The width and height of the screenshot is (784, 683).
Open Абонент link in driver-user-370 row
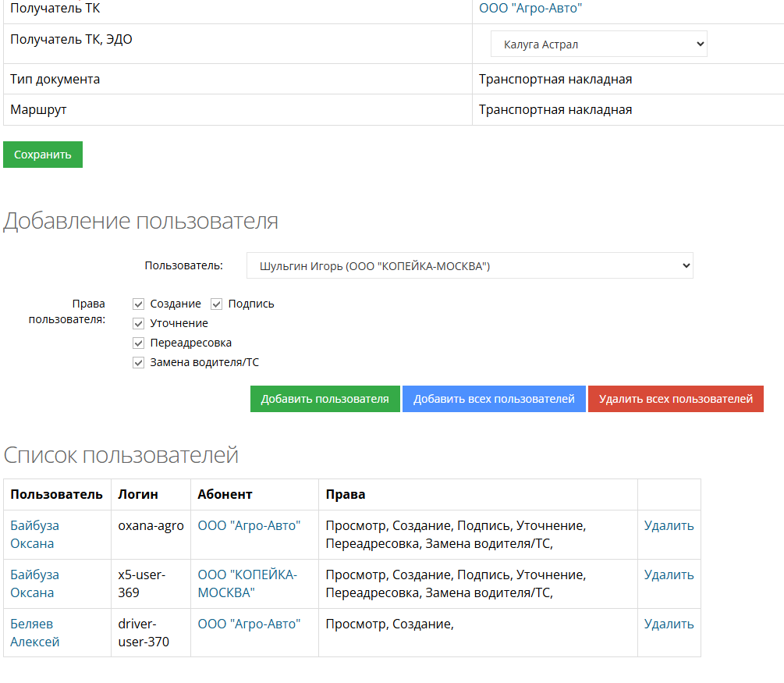tap(249, 624)
